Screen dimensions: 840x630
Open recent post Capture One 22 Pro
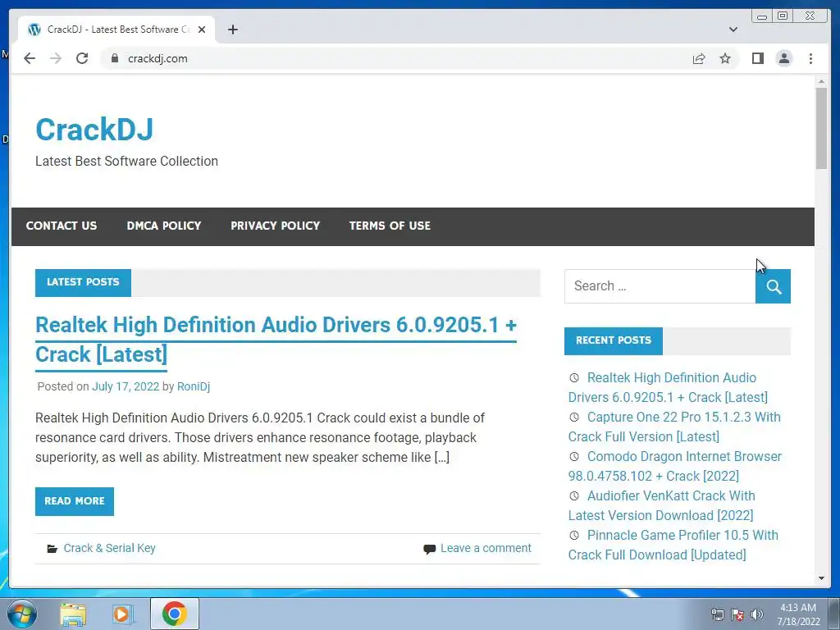[x=674, y=427]
